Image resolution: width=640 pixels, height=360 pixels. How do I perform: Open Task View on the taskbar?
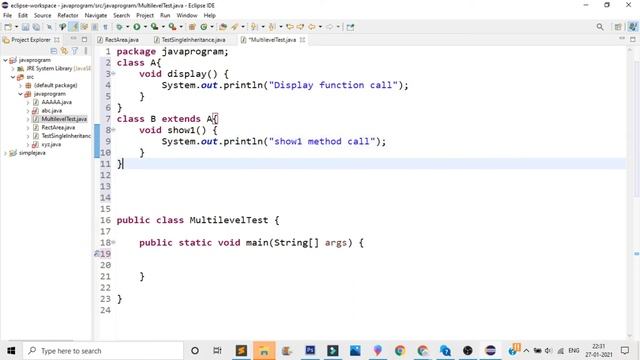217,351
